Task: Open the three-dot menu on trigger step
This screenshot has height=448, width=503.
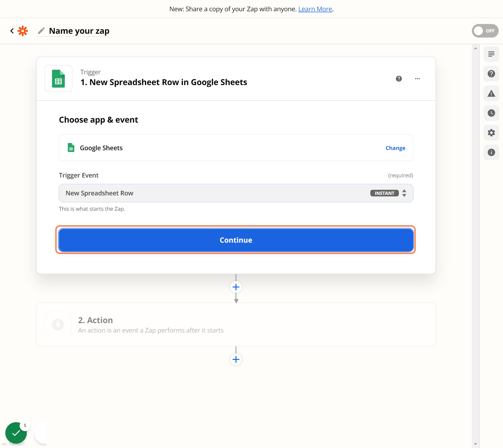Action: tap(418, 79)
